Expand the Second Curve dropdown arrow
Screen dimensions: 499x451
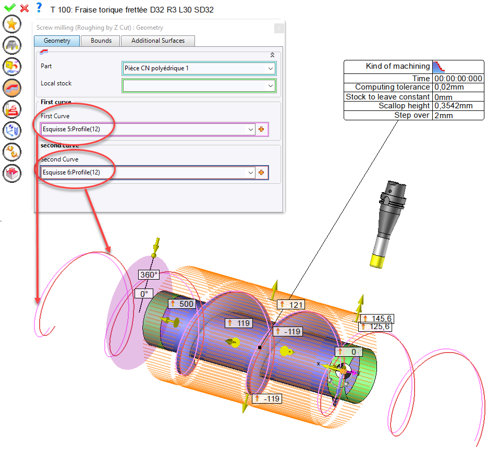251,172
